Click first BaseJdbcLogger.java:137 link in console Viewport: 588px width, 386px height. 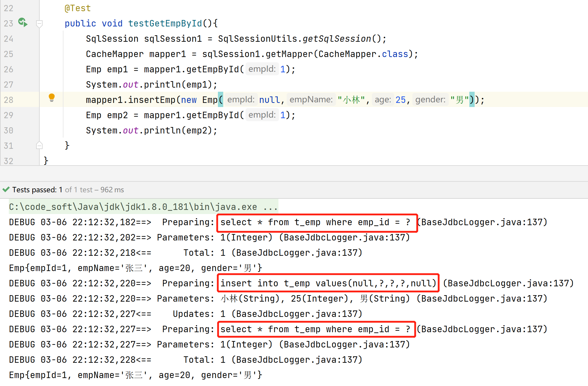(x=482, y=222)
